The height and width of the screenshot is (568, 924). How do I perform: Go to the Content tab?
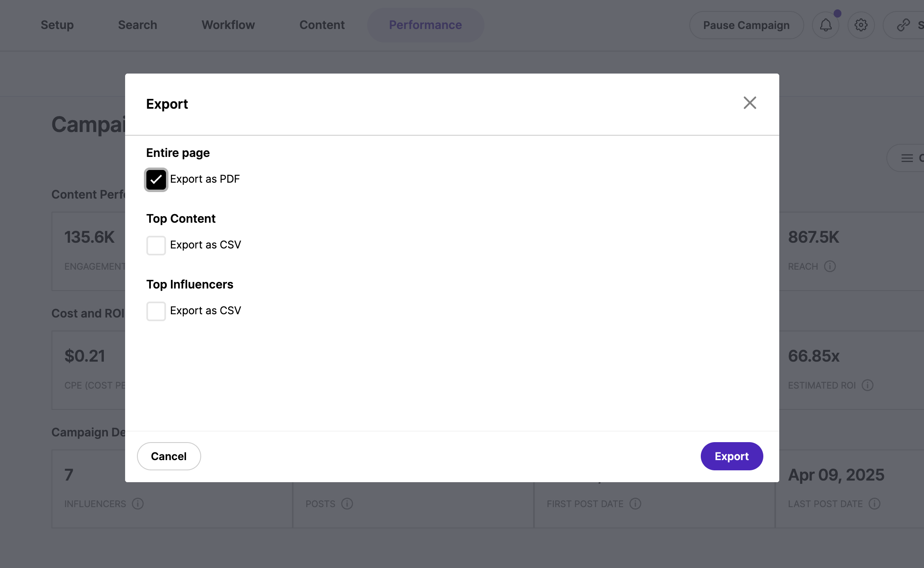tap(322, 25)
